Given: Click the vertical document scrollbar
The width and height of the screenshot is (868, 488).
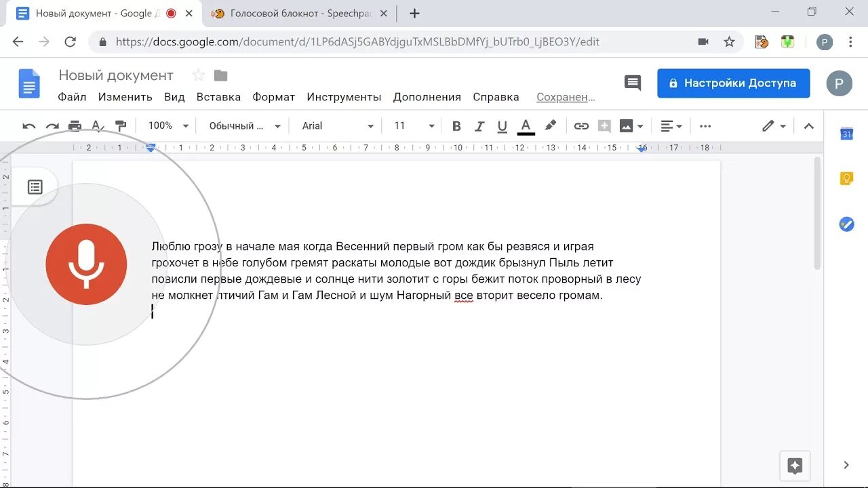Looking at the screenshot, I should tap(817, 213).
